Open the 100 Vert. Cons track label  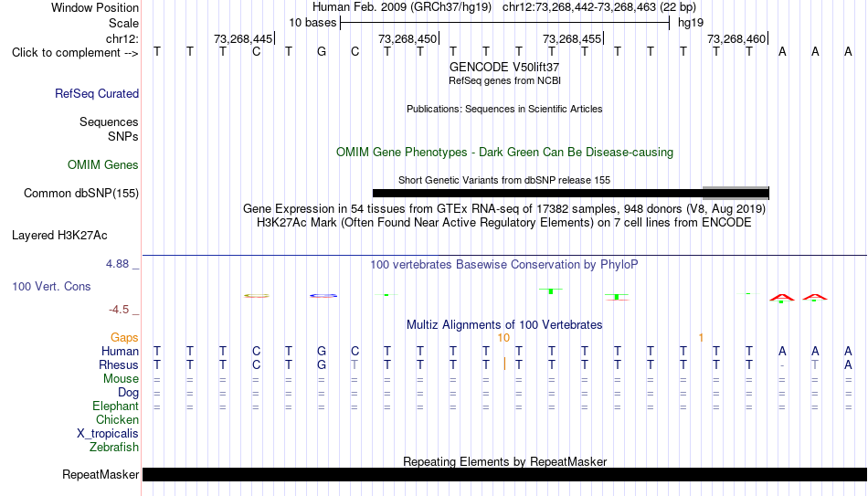(51, 286)
